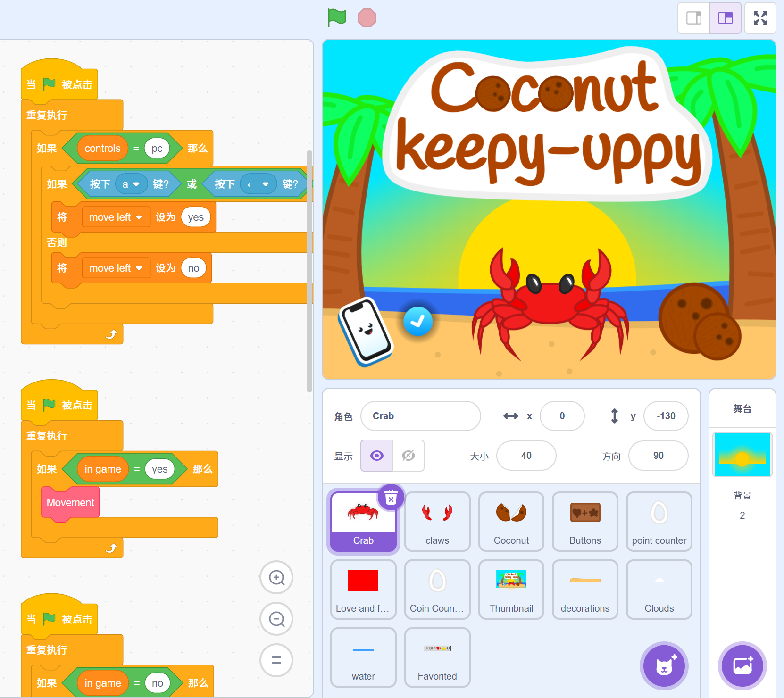The image size is (784, 698).
Task: Click the sprite name field showing Crab
Action: [x=420, y=416]
